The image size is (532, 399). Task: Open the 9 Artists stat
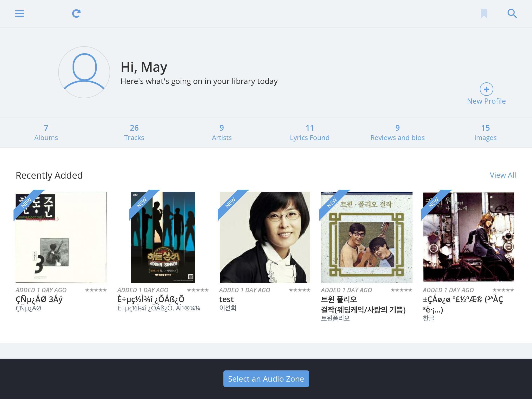point(222,132)
